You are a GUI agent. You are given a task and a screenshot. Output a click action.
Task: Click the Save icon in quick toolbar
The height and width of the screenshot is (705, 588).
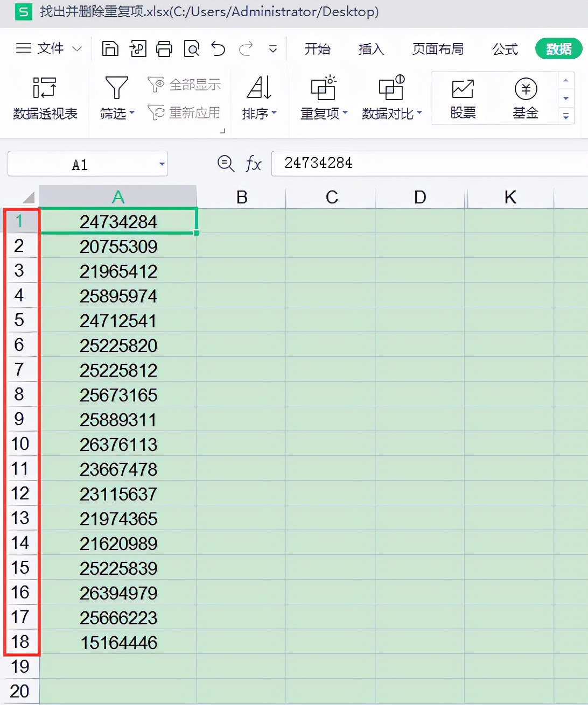110,49
